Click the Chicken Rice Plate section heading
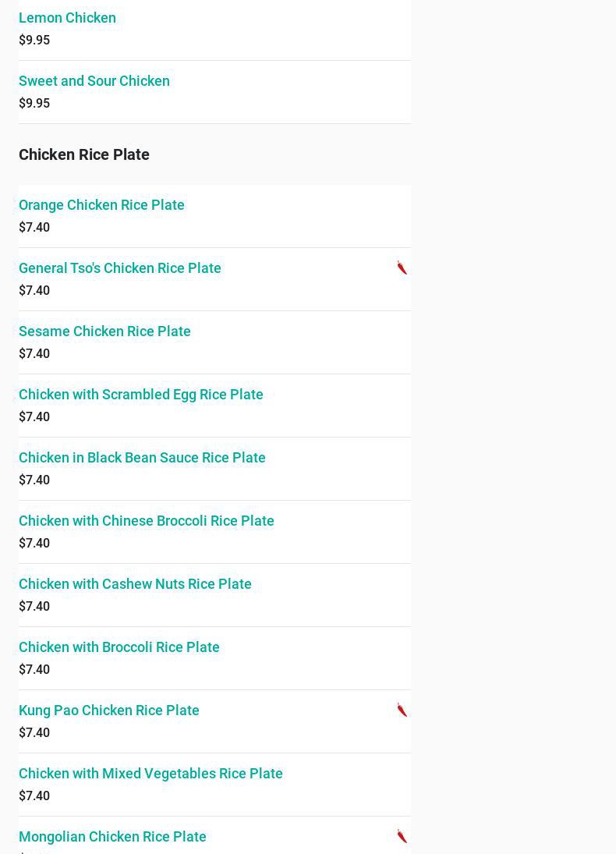This screenshot has height=854, width=616. click(x=83, y=154)
